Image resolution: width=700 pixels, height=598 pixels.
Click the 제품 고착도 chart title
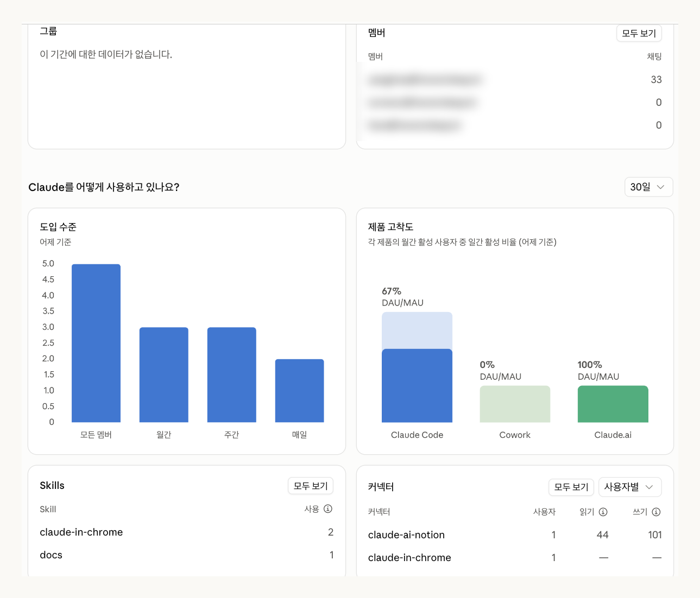(x=390, y=227)
